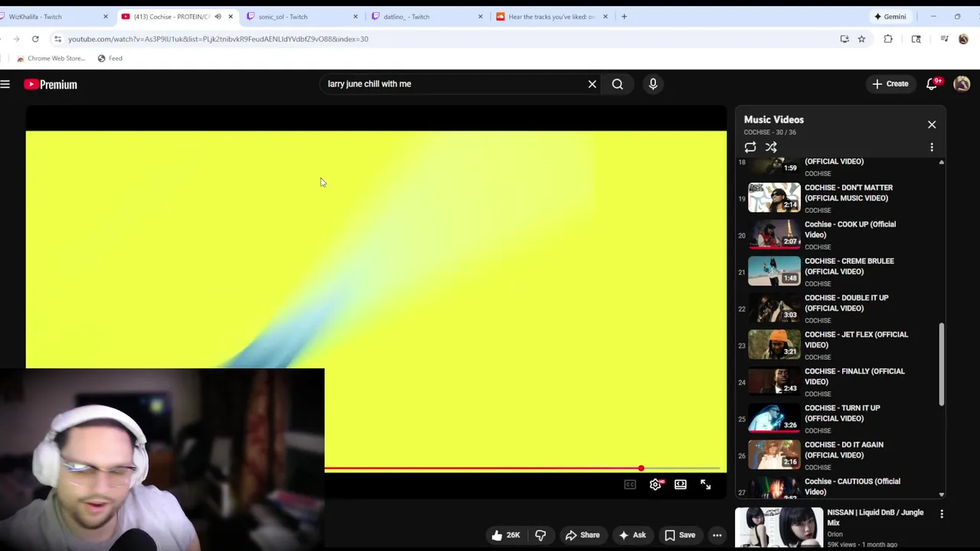980x551 pixels.
Task: Open the DO IT AGAIN video thumbnail
Action: pos(774,455)
